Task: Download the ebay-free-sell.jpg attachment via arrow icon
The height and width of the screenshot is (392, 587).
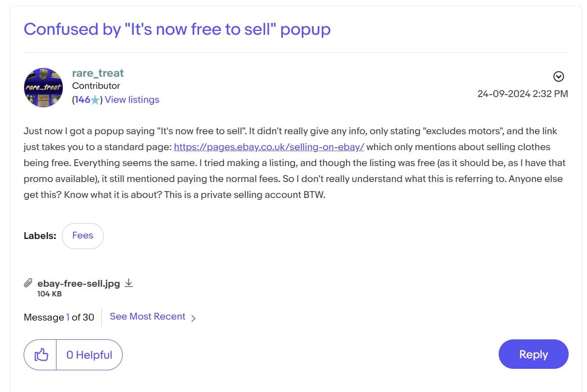Action: 128,283
